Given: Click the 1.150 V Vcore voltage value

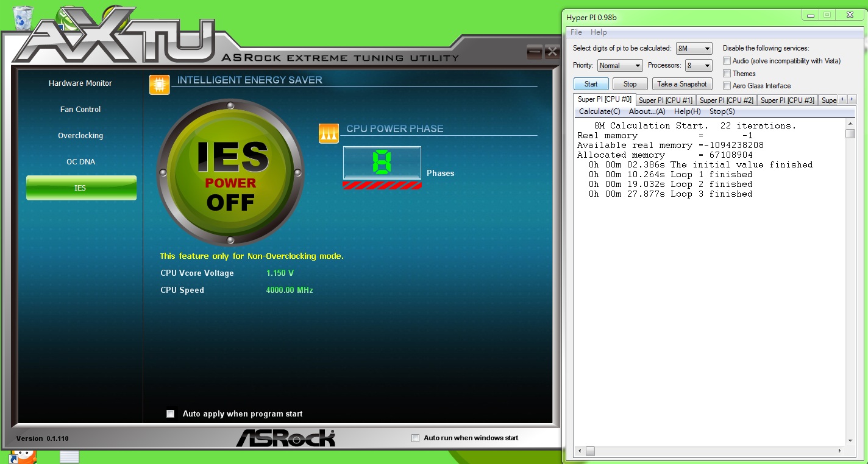Looking at the screenshot, I should (x=280, y=273).
